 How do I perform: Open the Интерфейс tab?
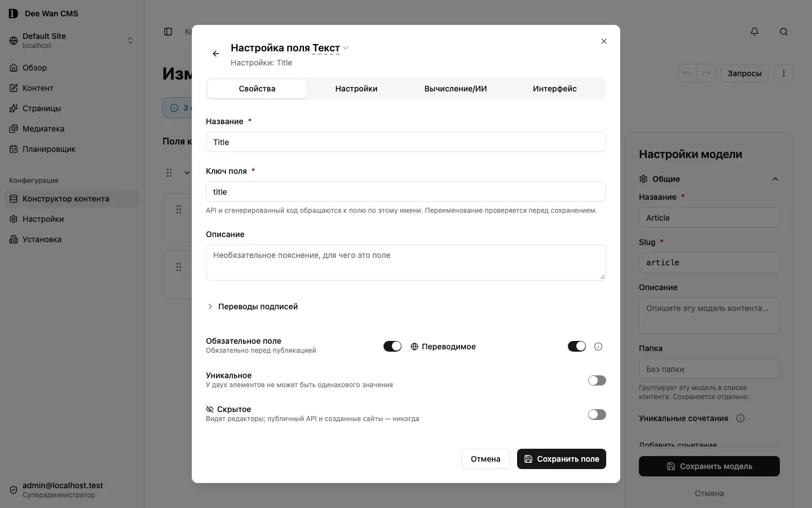click(x=555, y=89)
